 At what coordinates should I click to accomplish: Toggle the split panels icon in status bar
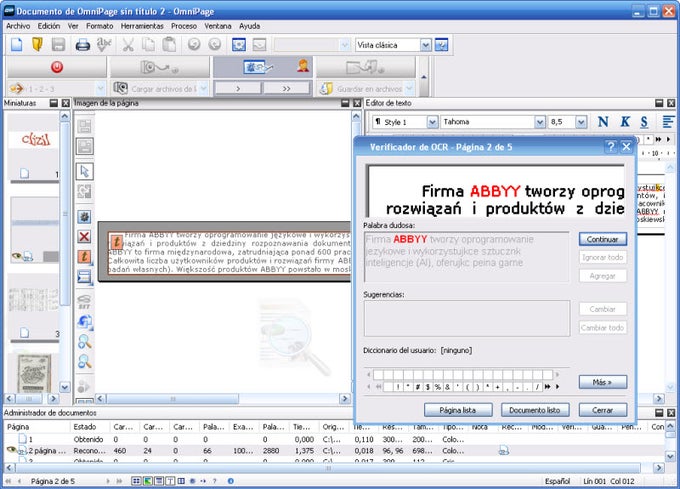(181, 481)
